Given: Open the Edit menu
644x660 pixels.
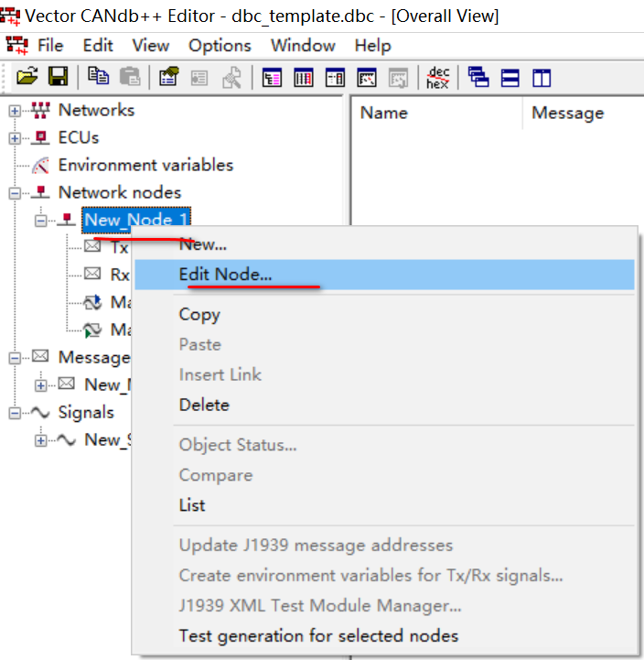Looking at the screenshot, I should [x=98, y=45].
